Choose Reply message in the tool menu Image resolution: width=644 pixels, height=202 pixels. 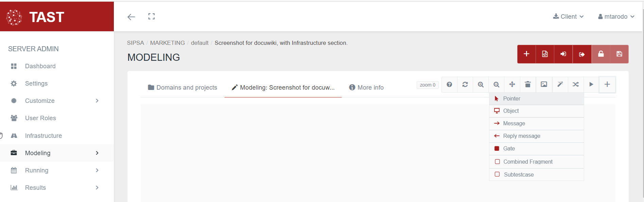pos(521,136)
